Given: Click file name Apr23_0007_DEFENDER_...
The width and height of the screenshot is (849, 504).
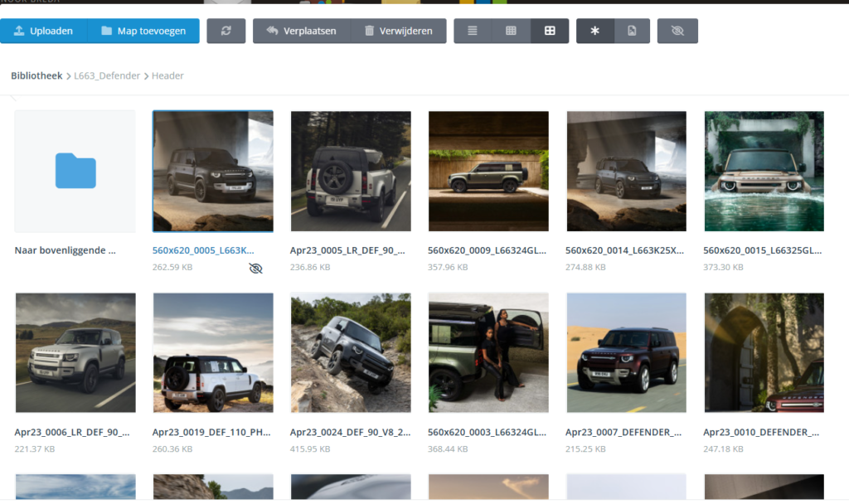Looking at the screenshot, I should [623, 432].
